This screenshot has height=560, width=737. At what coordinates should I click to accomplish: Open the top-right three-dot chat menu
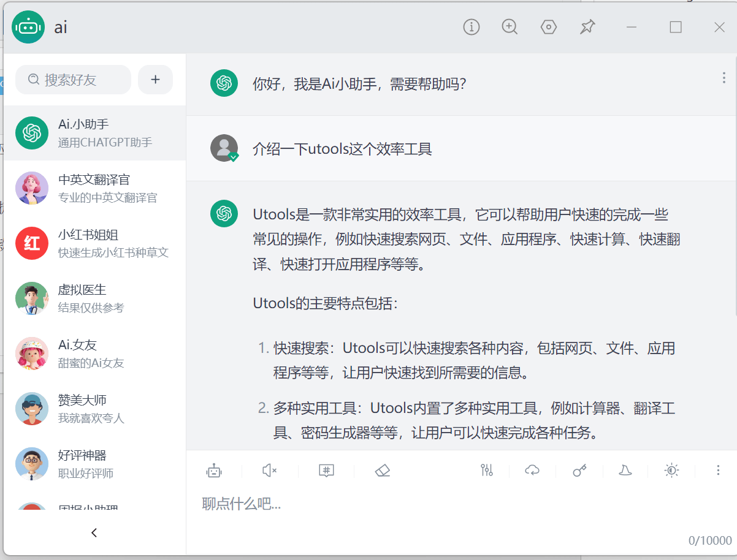coord(724,77)
